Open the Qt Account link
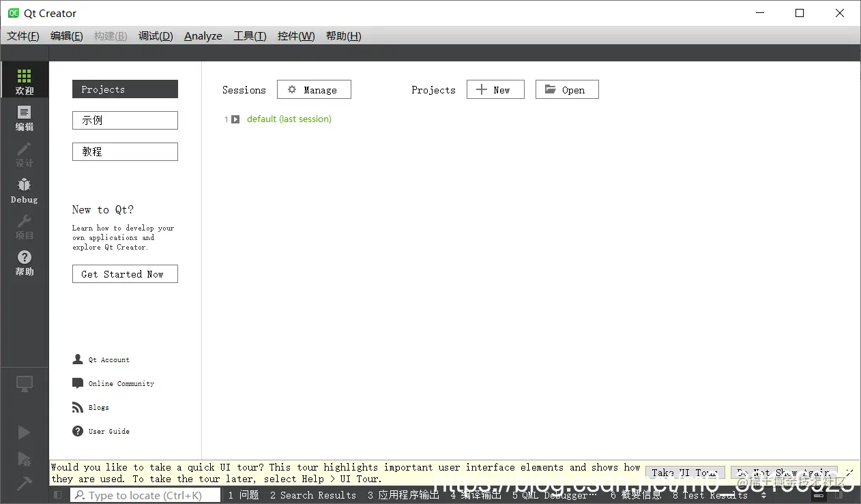The height and width of the screenshot is (504, 861). point(109,359)
